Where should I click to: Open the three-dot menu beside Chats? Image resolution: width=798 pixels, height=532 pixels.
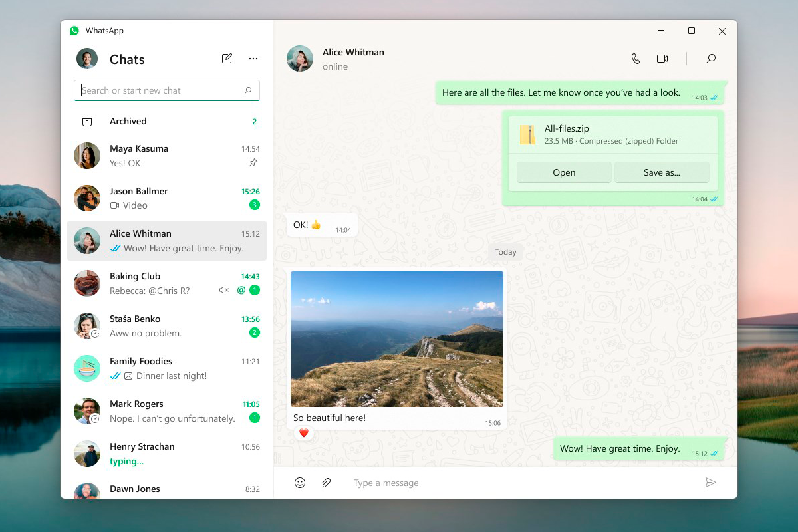tap(253, 59)
